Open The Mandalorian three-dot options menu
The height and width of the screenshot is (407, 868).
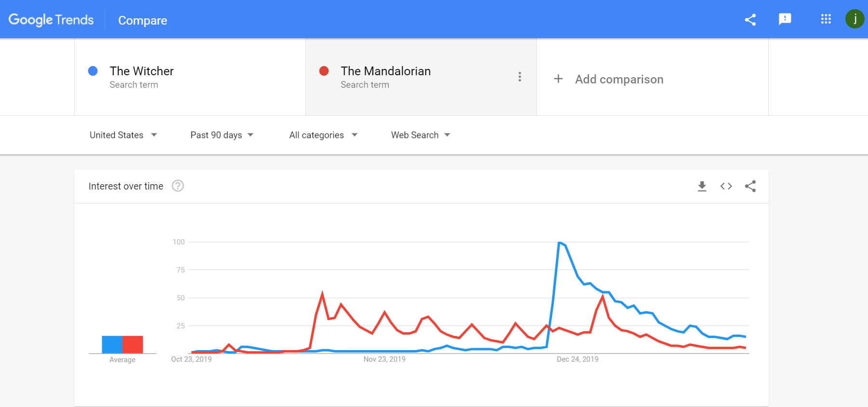(520, 77)
